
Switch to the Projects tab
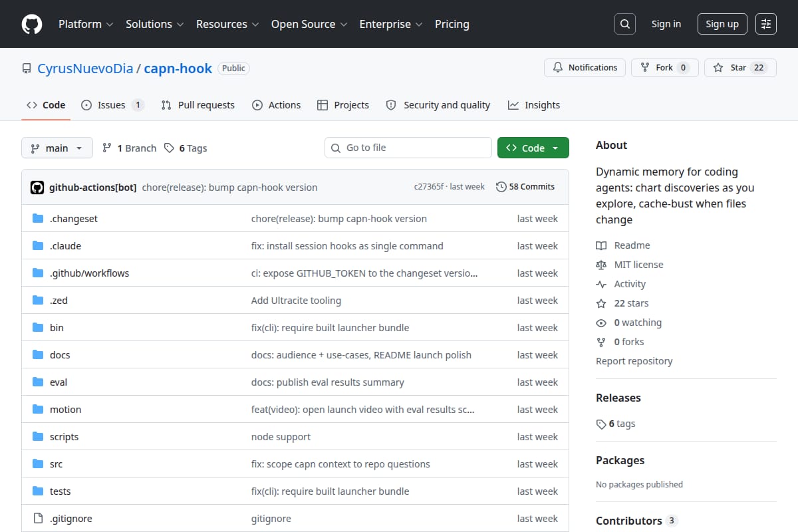tap(343, 105)
